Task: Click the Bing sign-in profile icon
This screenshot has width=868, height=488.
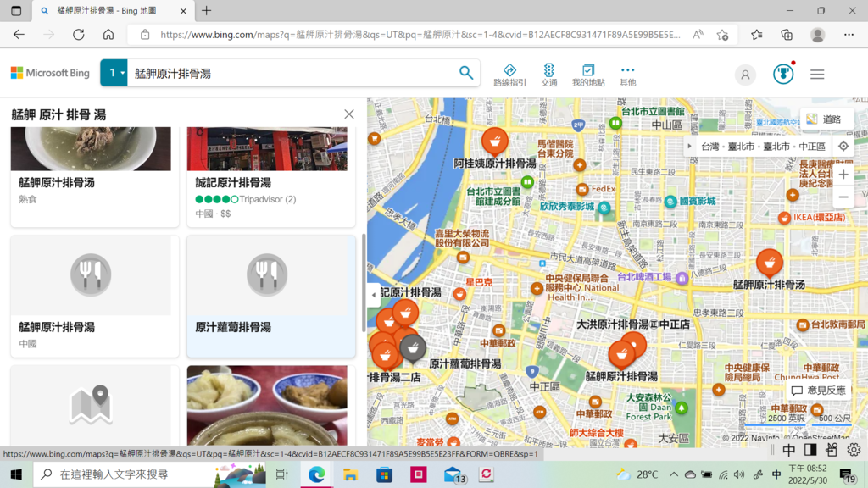Action: point(745,75)
